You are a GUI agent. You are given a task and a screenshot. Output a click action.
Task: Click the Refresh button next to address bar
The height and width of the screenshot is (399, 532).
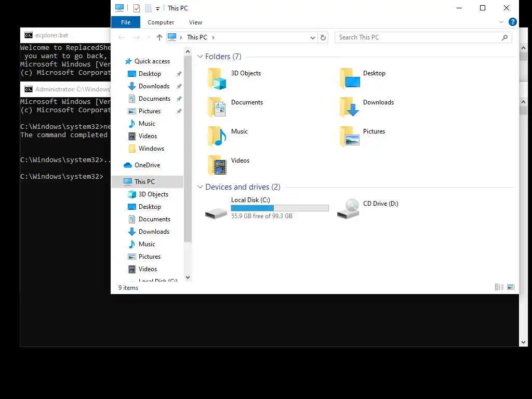[x=323, y=37]
